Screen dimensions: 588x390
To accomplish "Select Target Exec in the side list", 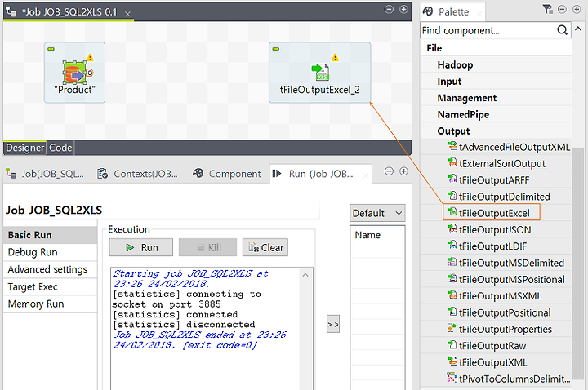I will click(x=51, y=286).
